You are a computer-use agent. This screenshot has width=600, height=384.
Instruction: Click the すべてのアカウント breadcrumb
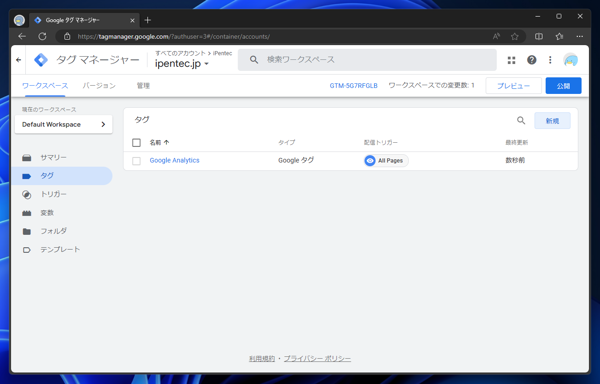tap(180, 53)
